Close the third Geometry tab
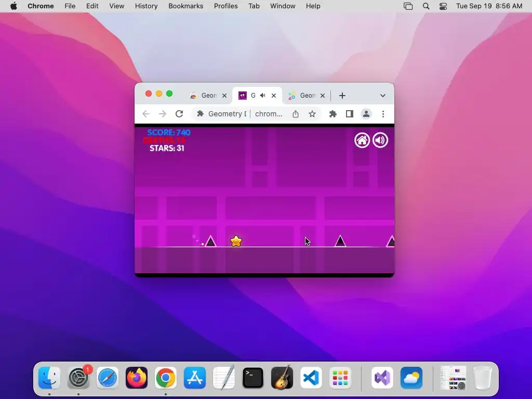Screen dimensions: 532x399 [323, 96]
